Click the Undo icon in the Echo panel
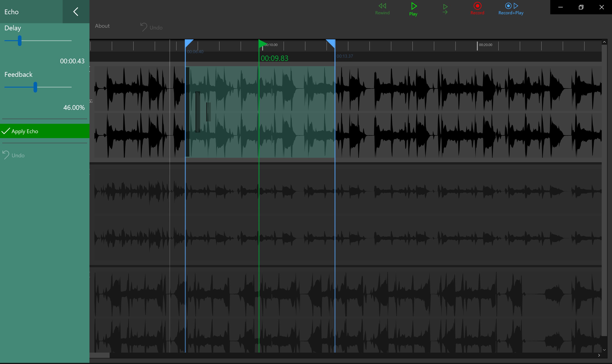The height and width of the screenshot is (364, 612). (5, 155)
